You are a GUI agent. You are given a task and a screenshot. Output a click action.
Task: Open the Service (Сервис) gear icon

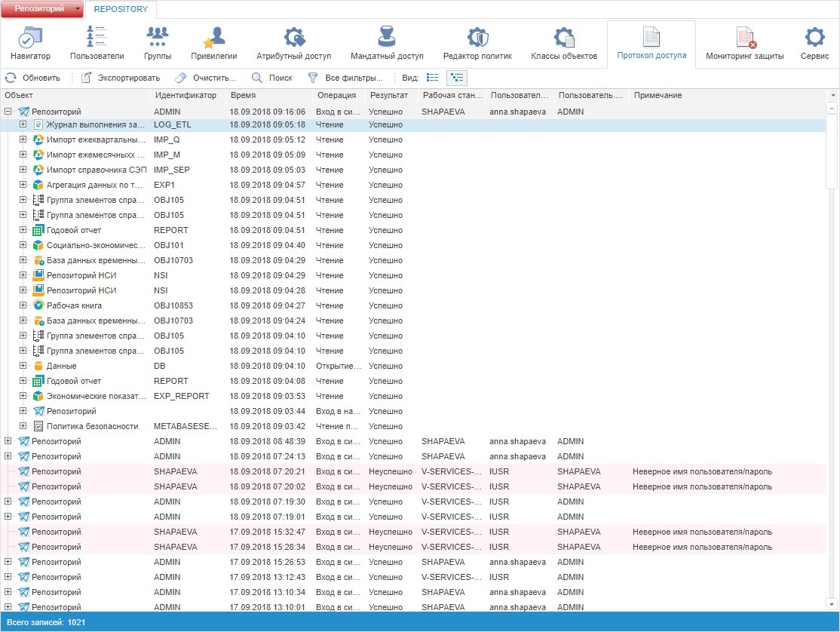814,38
